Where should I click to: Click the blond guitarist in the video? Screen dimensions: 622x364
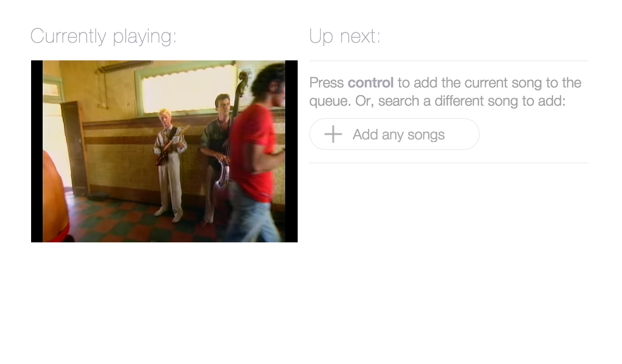tap(171, 164)
